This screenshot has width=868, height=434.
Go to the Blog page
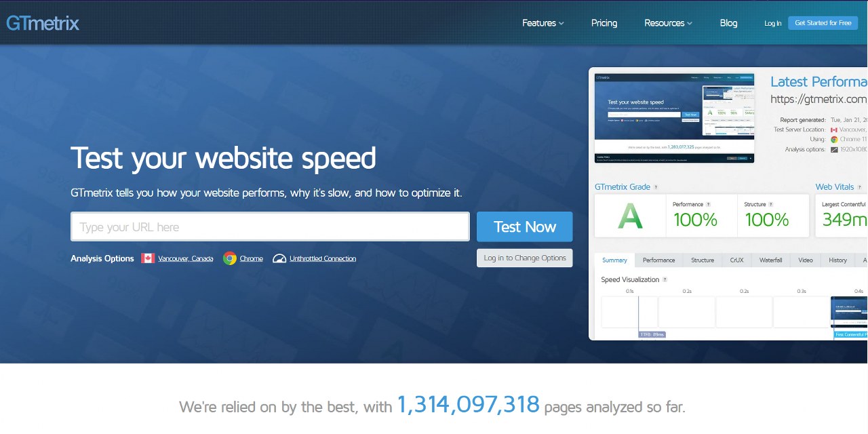729,23
